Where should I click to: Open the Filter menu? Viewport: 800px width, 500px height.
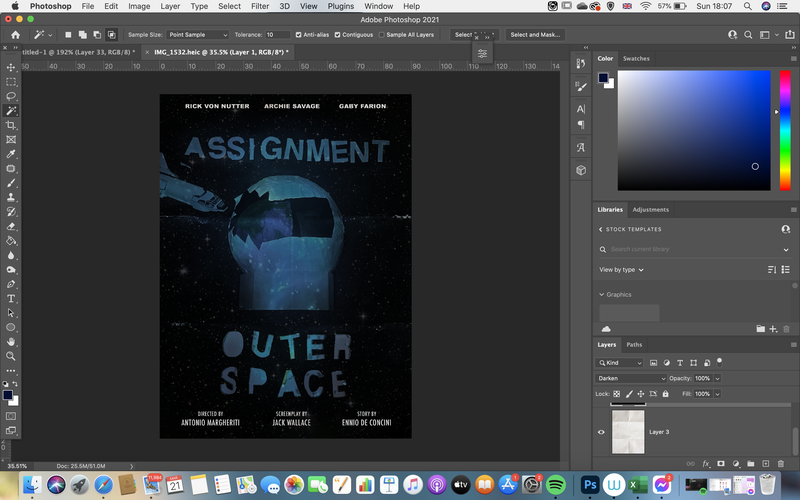coord(260,6)
